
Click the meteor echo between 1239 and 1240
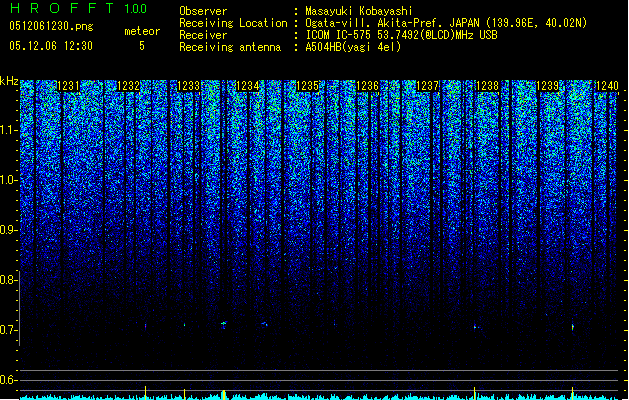click(x=572, y=327)
